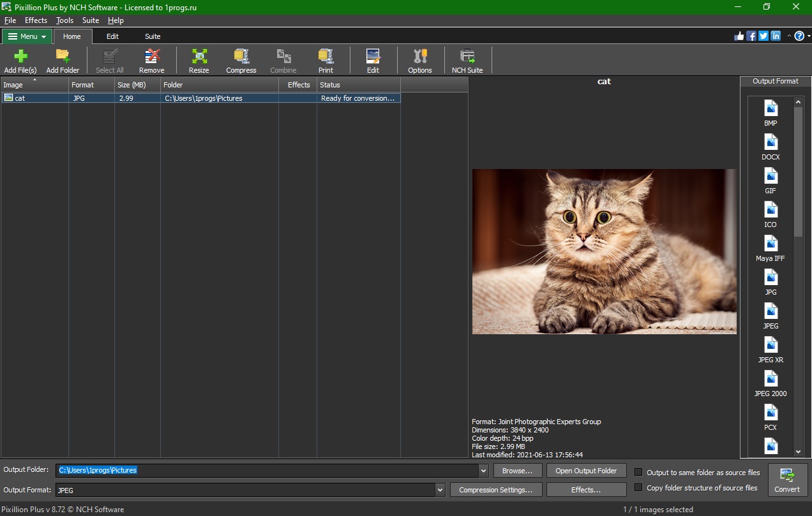Click the Print images icon

(x=326, y=59)
